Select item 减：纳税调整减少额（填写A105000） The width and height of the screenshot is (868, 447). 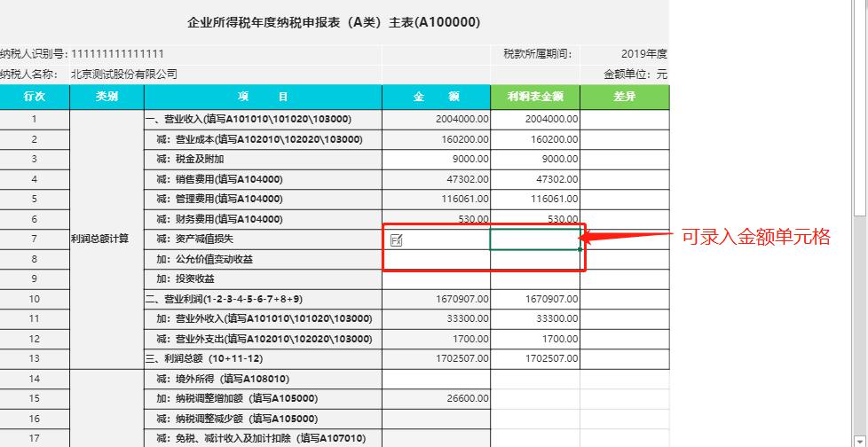263,419
